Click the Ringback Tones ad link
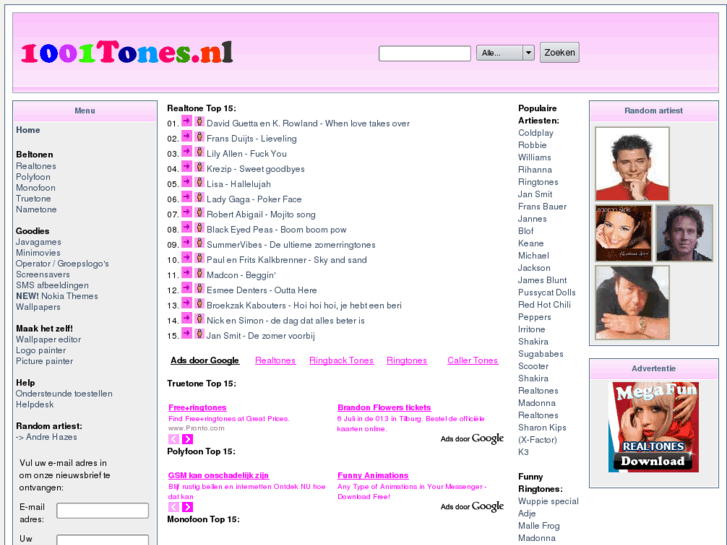This screenshot has width=727, height=545. [x=341, y=360]
